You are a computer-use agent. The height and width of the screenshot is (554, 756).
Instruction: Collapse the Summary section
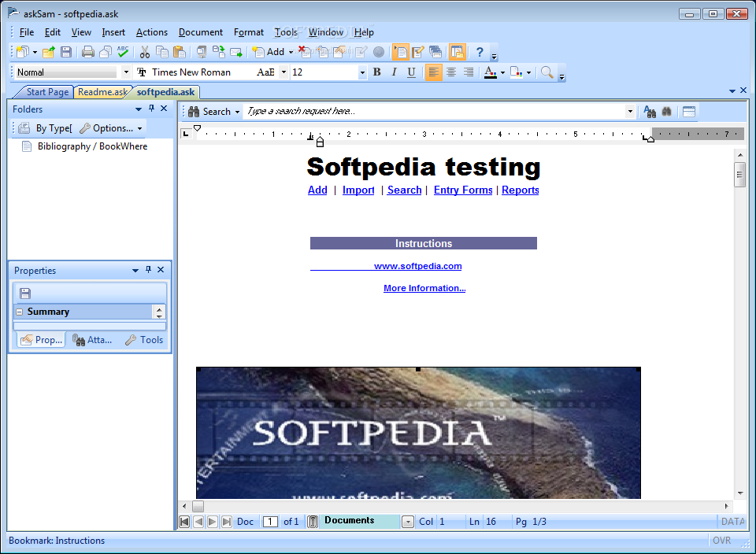tap(19, 312)
